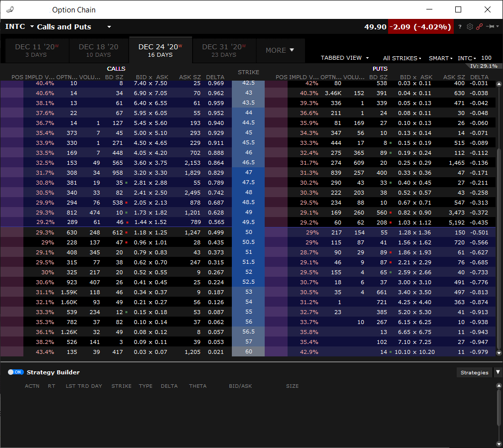Click the BID/ASK column header in Strategy Builder
The image size is (503, 448).
240,386
